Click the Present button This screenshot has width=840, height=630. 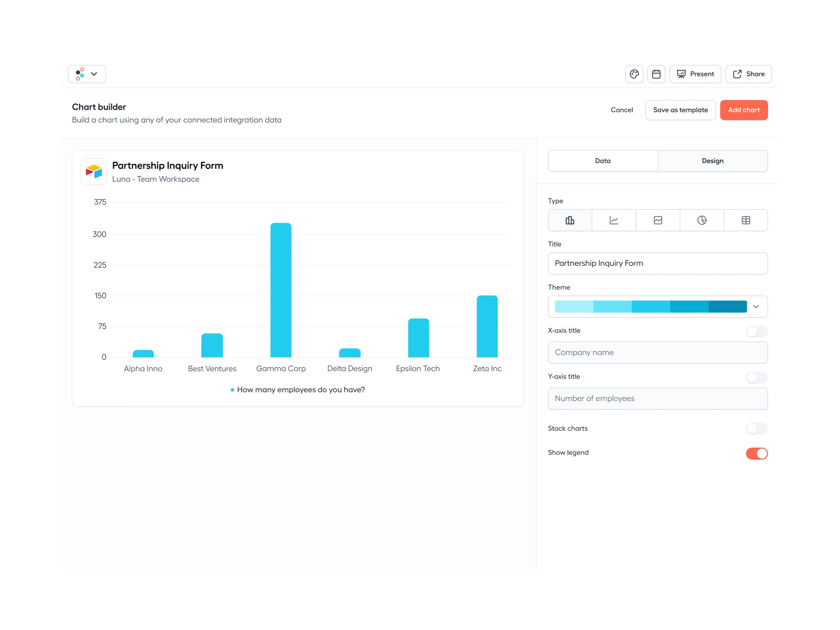(x=695, y=74)
